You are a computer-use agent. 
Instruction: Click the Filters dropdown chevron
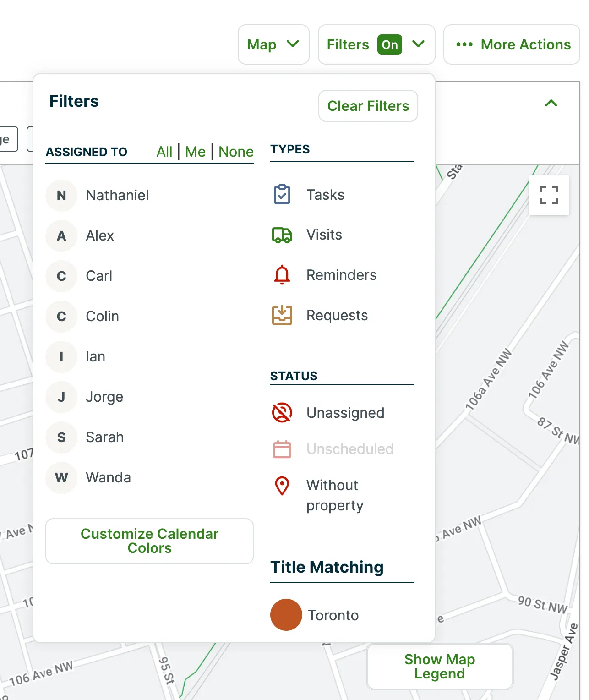(418, 44)
